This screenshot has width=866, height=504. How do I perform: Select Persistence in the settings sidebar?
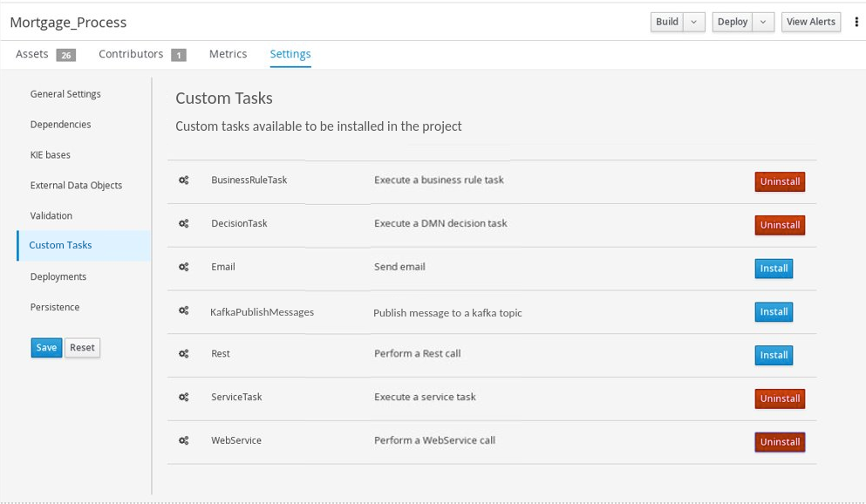click(x=55, y=307)
